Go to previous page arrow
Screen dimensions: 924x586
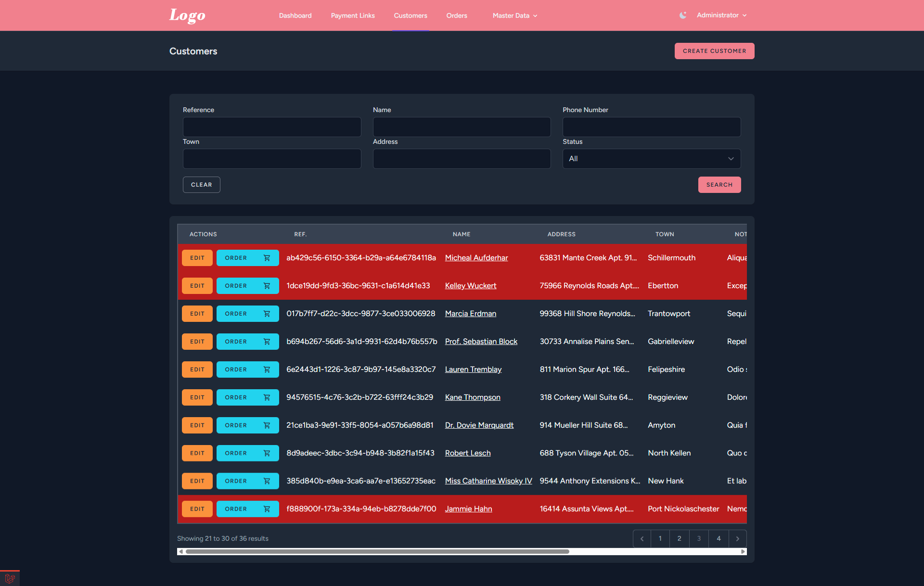(x=642, y=539)
